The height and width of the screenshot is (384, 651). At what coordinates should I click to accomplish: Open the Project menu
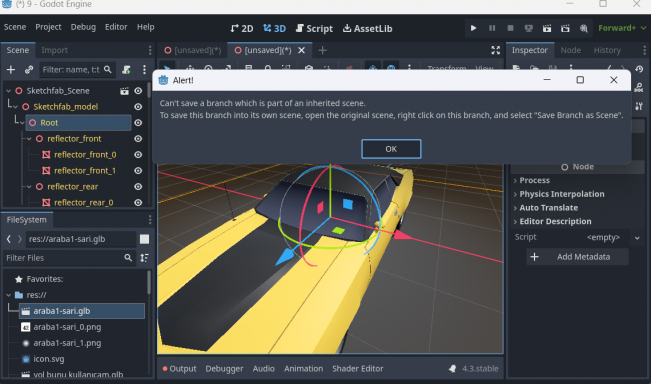48,27
